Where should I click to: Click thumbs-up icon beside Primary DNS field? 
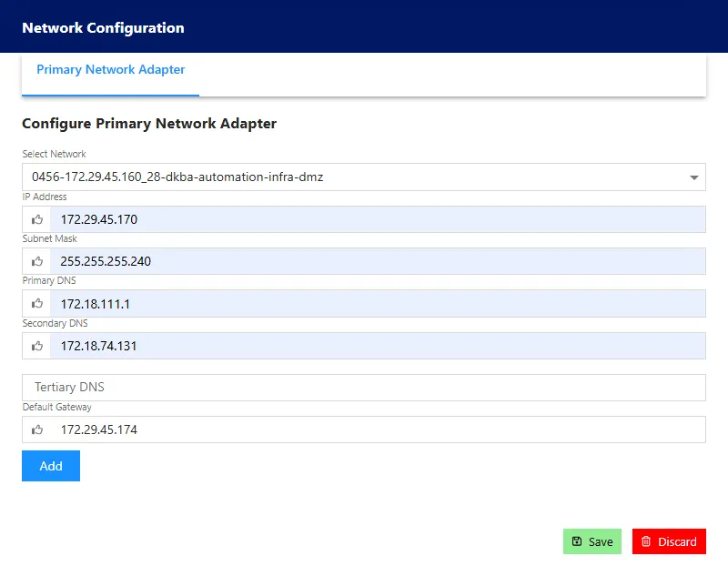pos(37,304)
